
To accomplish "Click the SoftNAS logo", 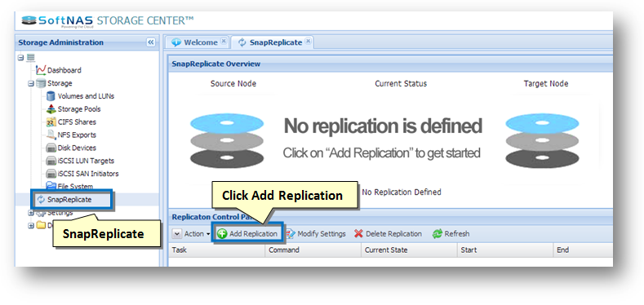I will (x=58, y=21).
